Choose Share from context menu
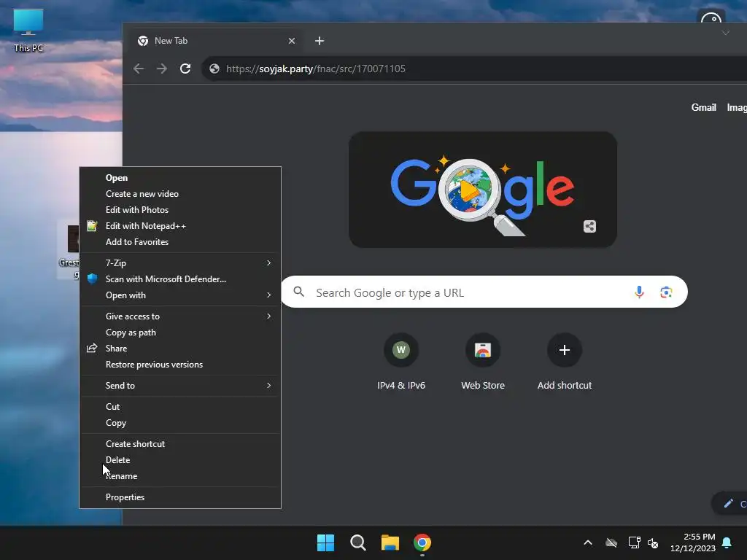747x560 pixels. click(x=180, y=349)
